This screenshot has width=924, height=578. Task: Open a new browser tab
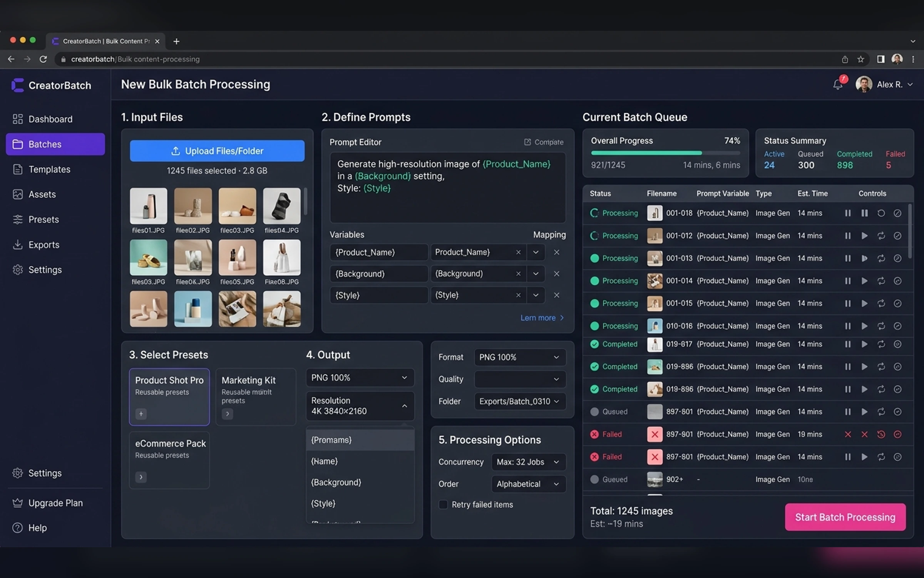176,41
